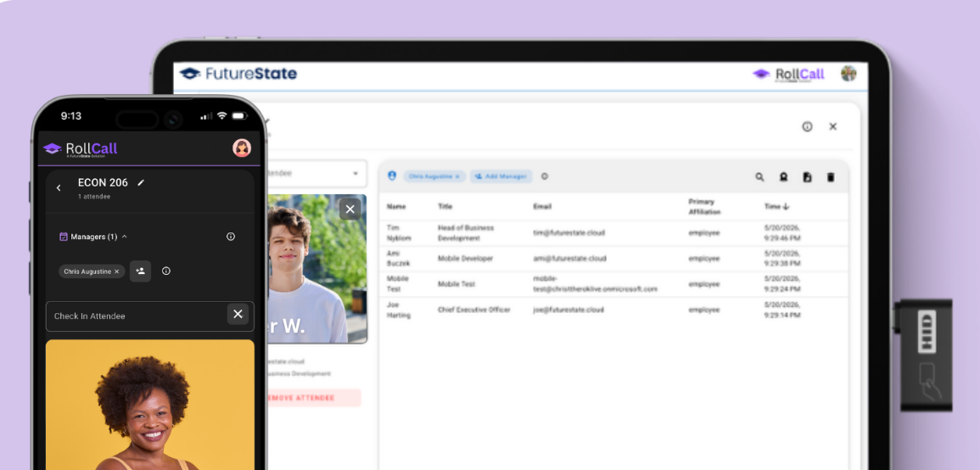The image size is (980, 470).
Task: Click the 9:29:46 PM timestamp cell
Action: coord(781,233)
